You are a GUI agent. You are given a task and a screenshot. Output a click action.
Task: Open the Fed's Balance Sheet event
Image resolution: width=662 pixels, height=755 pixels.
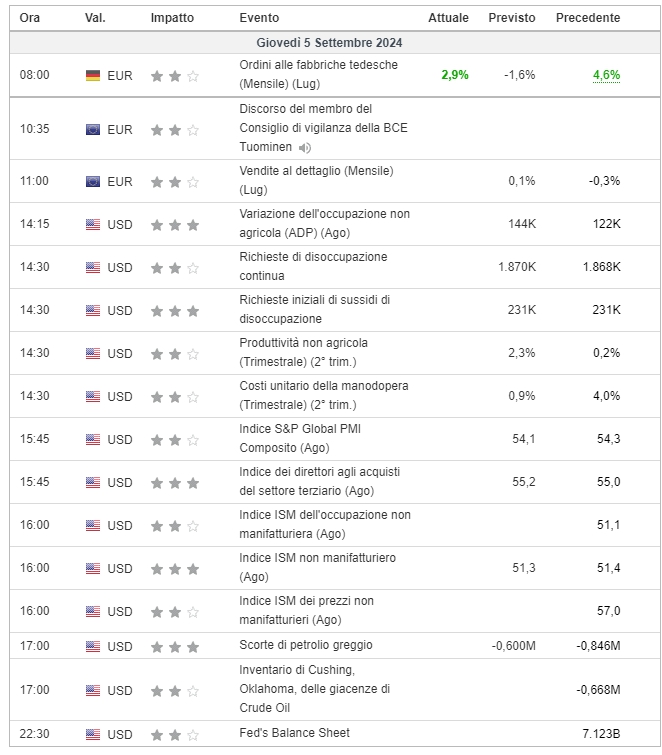[294, 733]
